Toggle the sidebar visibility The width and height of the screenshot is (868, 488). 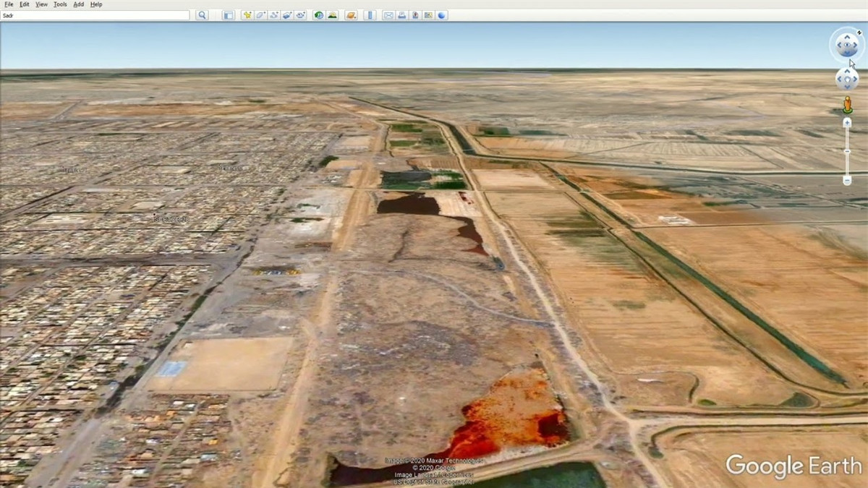coord(226,14)
